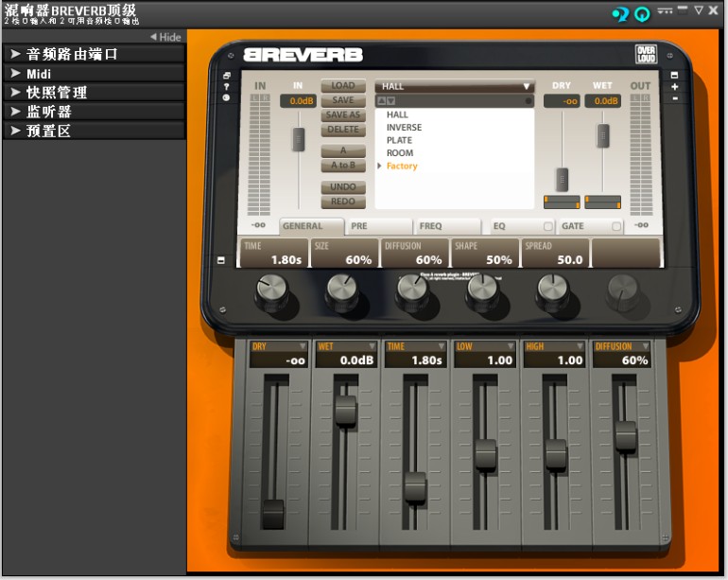
Task: Select the previous preset with up arrow
Action: 381,101
